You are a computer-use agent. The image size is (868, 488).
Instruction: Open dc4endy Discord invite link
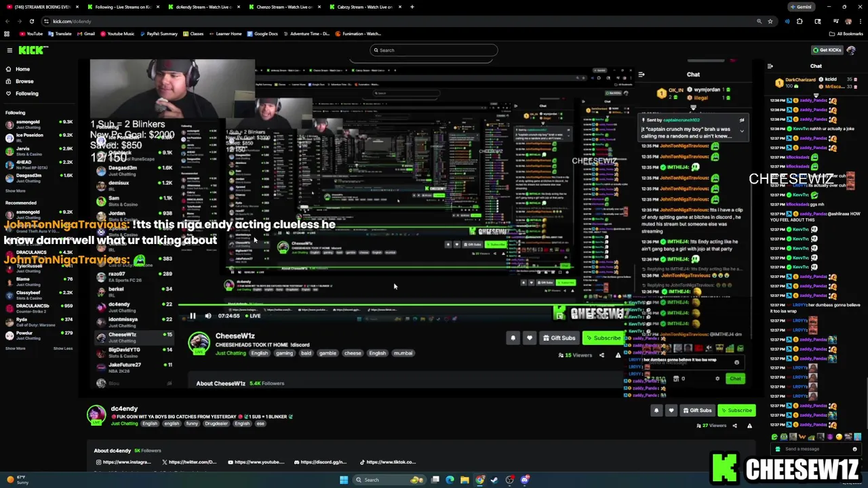point(320,462)
